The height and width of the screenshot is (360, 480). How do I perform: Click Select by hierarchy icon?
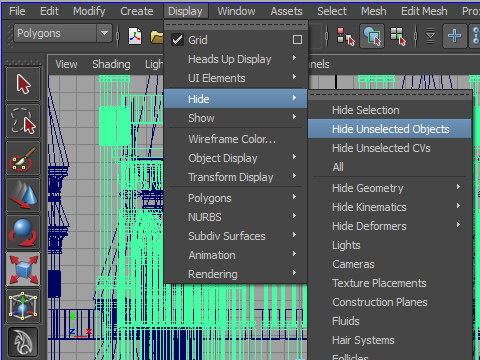pos(346,36)
